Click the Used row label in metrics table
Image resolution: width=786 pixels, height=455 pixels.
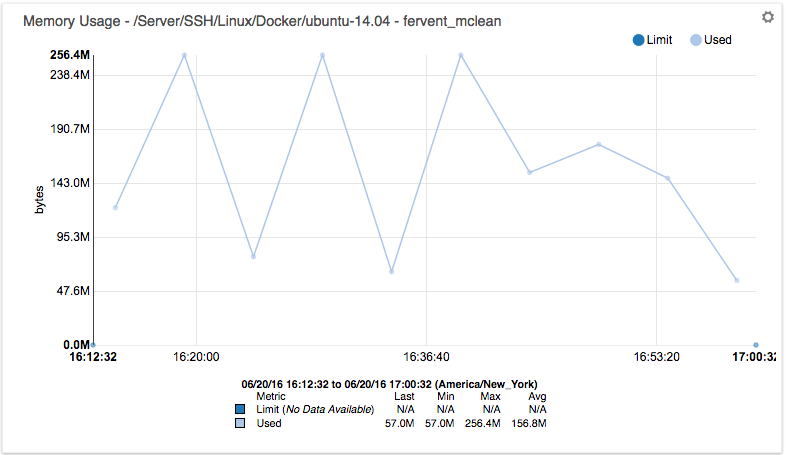pos(269,423)
